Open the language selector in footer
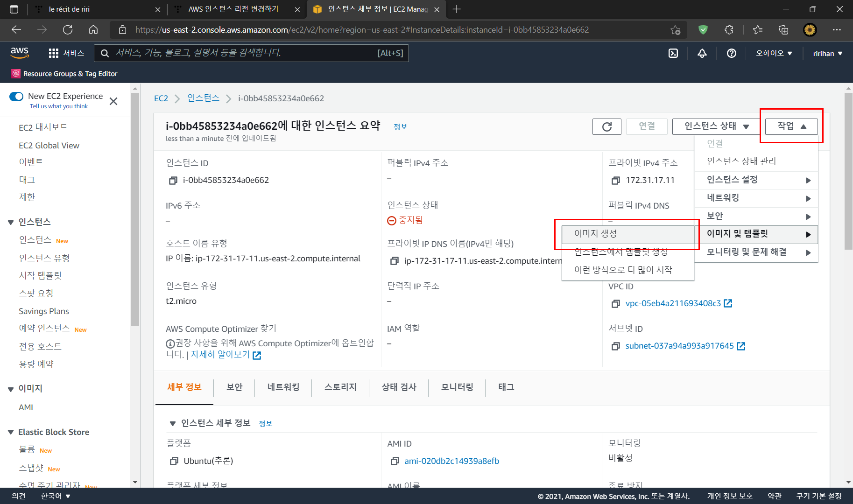The width and height of the screenshot is (853, 504). click(55, 496)
